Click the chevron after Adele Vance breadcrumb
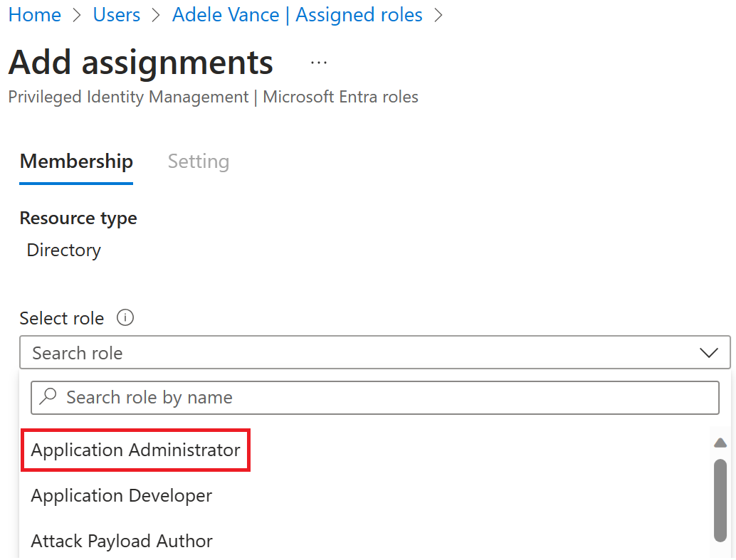Image resolution: width=736 pixels, height=560 pixels. tap(439, 14)
